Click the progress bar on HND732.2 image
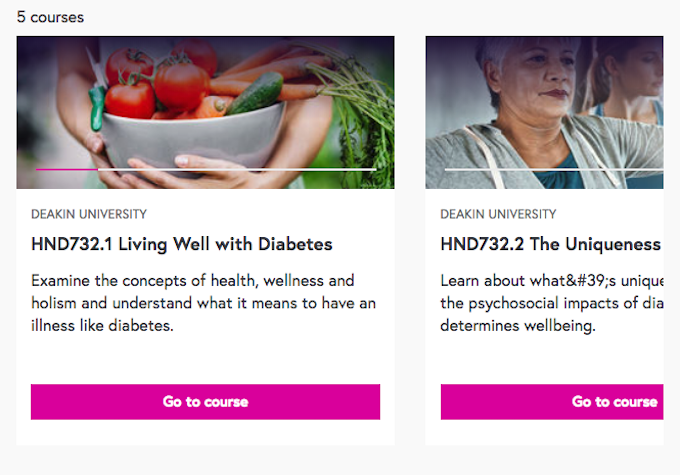 coord(554,170)
